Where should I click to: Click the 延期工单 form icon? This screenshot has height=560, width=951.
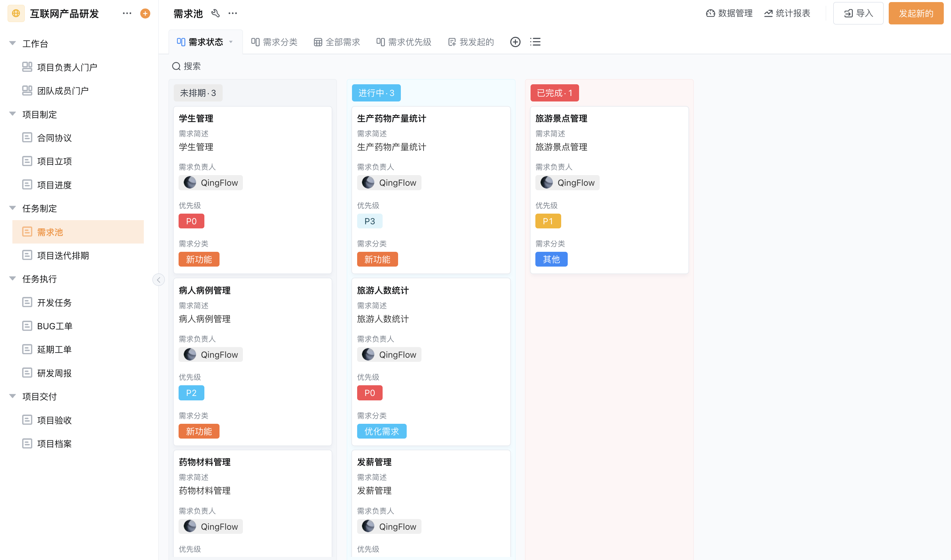27,349
